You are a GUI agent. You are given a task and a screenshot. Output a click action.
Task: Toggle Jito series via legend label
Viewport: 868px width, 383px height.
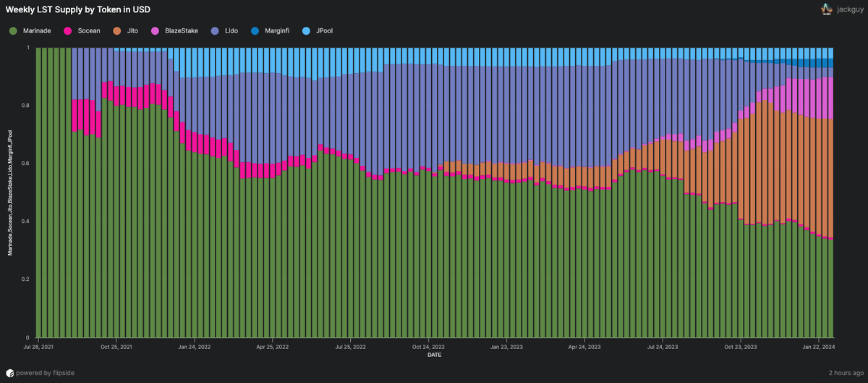point(133,30)
